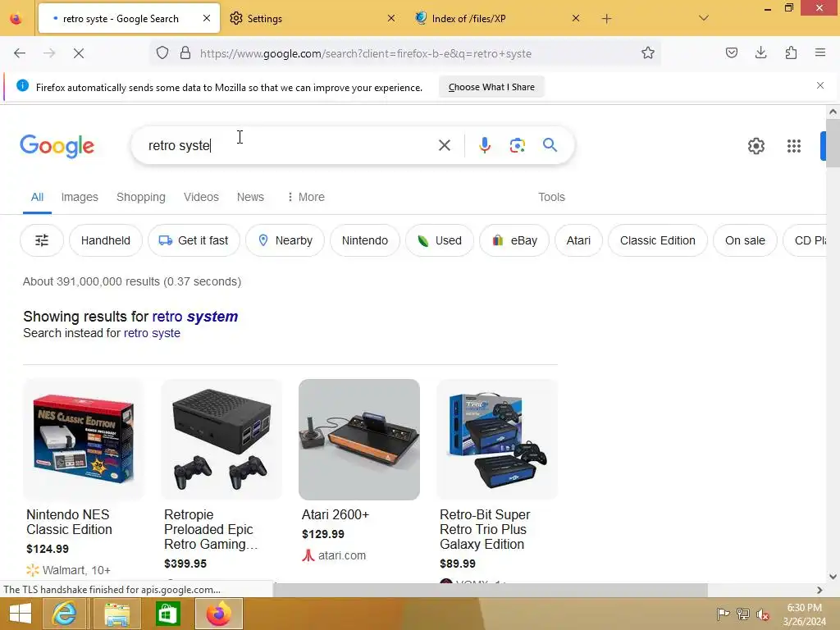The height and width of the screenshot is (630, 840).
Task: Show Videos results
Action: point(201,197)
